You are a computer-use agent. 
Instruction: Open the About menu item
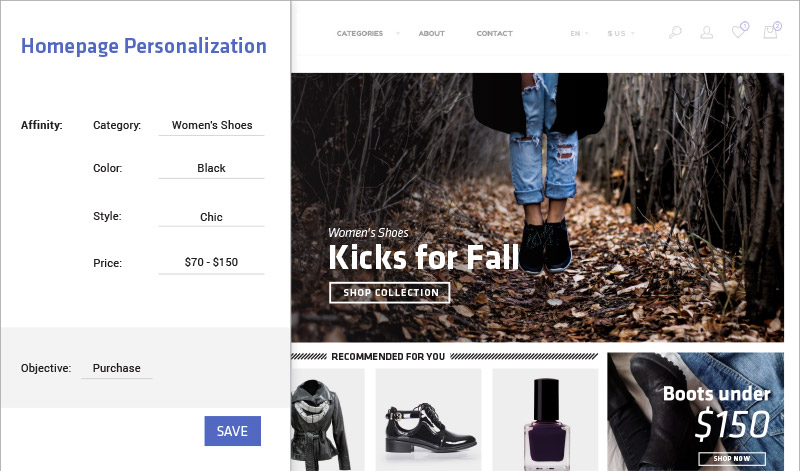tap(432, 34)
